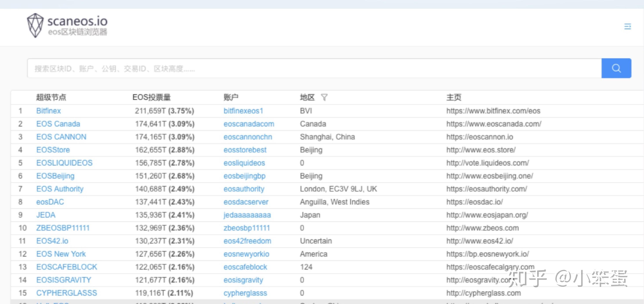Screen dimensions: 644x304
Task: Open the Bitfinex supernode link
Action: pyautogui.click(x=48, y=111)
